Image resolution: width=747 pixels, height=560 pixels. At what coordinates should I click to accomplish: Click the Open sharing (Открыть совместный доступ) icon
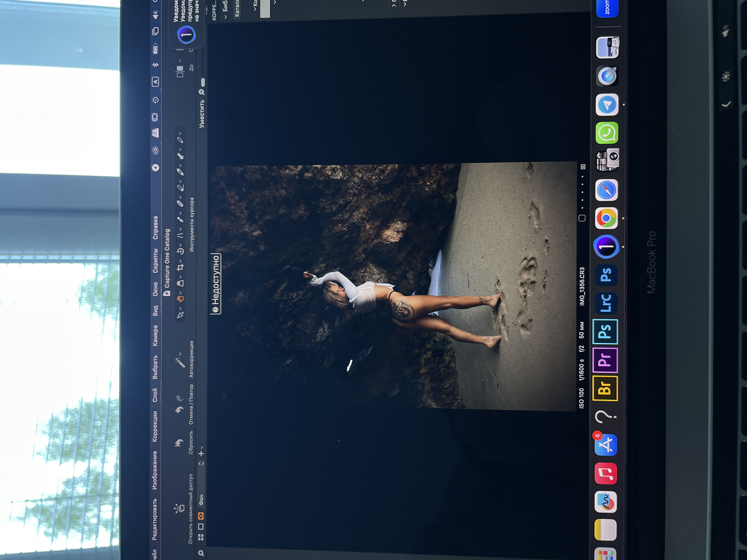pos(179,508)
